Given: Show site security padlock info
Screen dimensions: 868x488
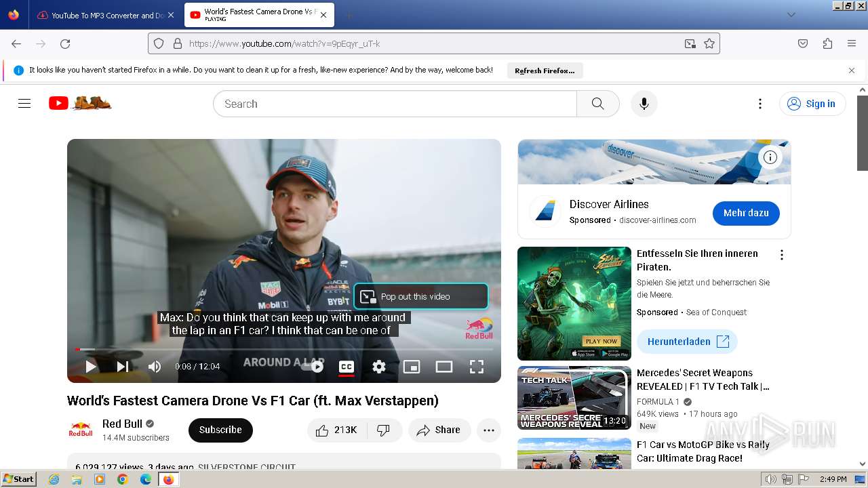Looking at the screenshot, I should tap(178, 43).
